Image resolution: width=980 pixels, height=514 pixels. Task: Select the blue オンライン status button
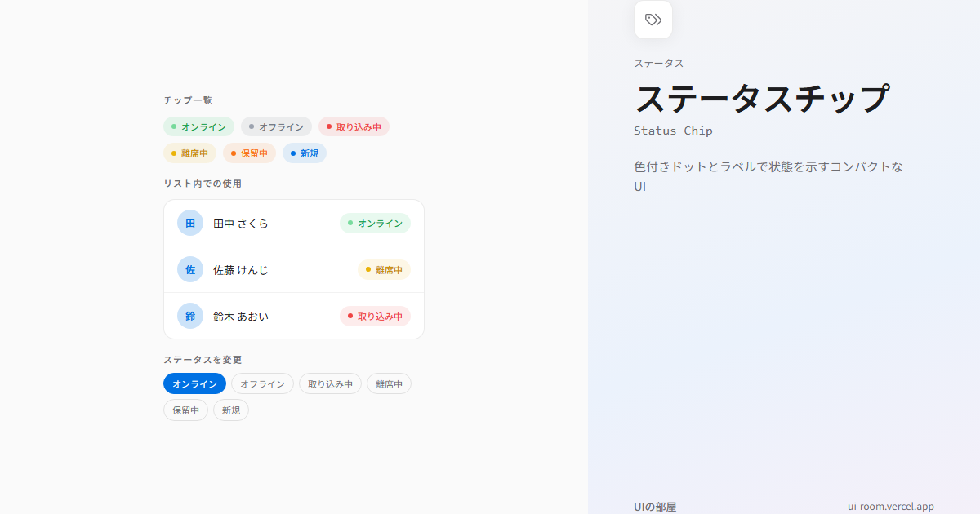tap(194, 383)
